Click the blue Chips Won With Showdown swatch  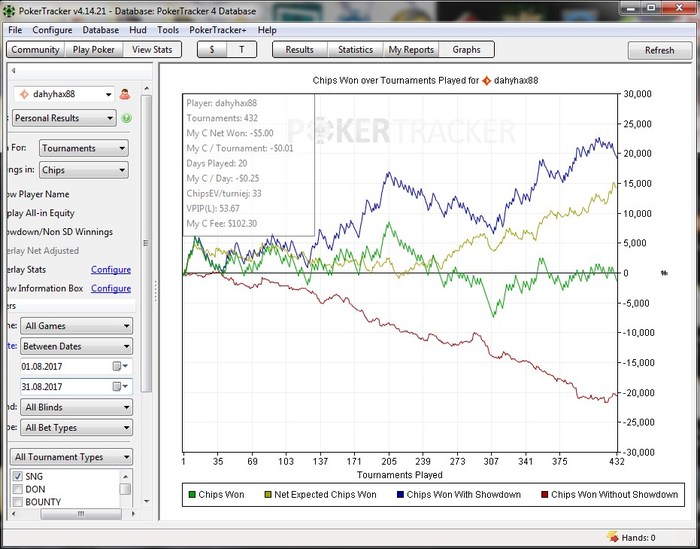point(398,494)
